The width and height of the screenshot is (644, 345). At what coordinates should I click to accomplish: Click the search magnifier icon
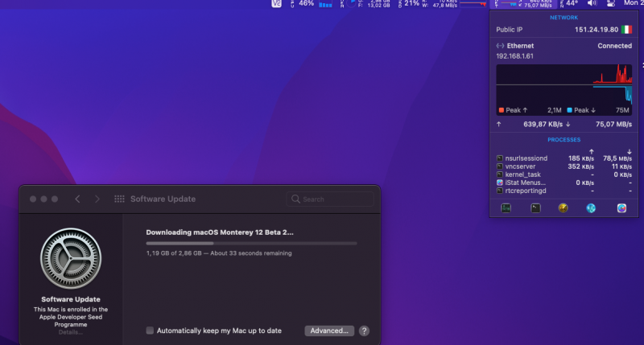[x=295, y=199]
